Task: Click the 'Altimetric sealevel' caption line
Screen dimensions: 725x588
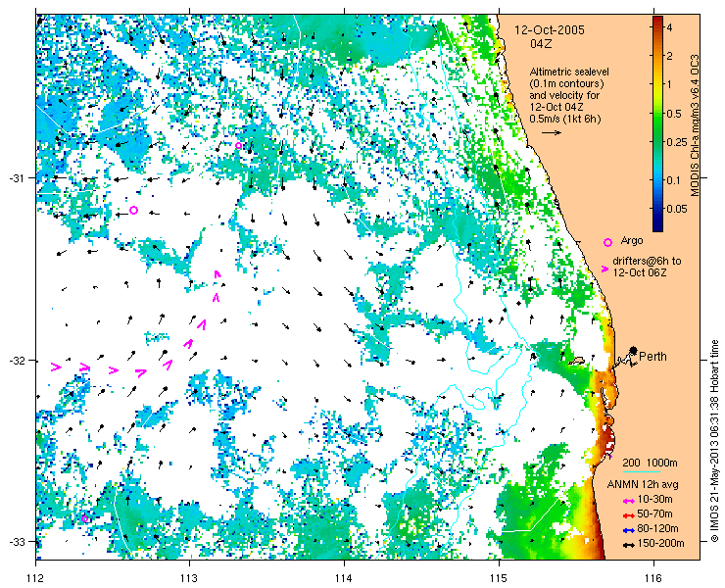Action: 569,73
